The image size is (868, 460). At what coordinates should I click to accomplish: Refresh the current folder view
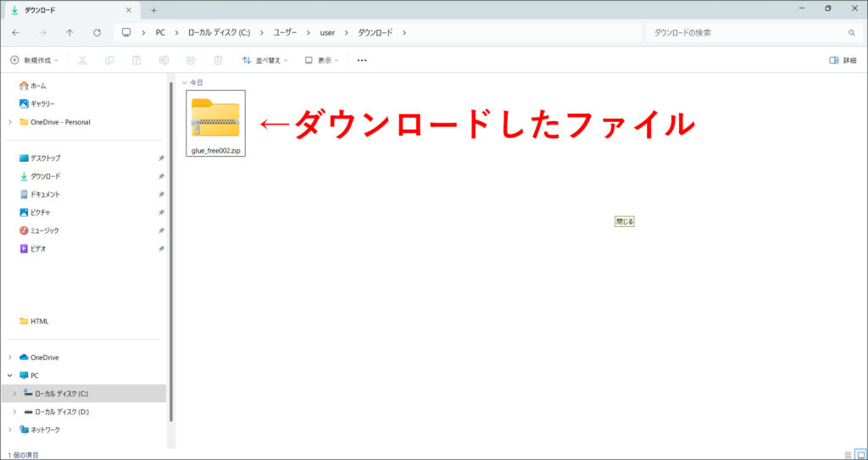point(97,32)
